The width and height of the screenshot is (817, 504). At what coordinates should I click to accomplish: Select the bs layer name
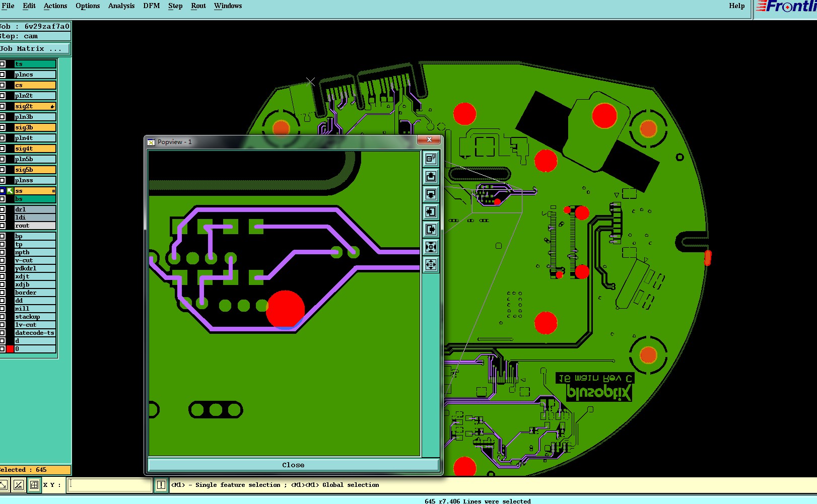click(35, 199)
